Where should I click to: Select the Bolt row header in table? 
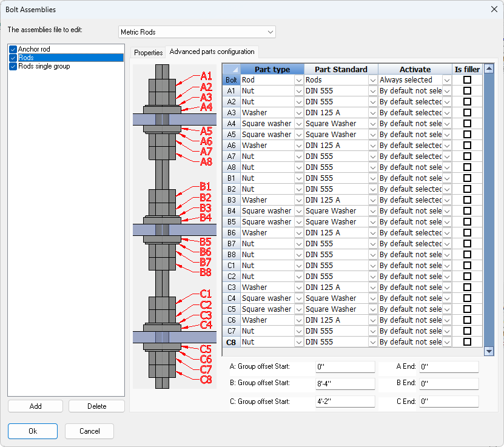(231, 80)
